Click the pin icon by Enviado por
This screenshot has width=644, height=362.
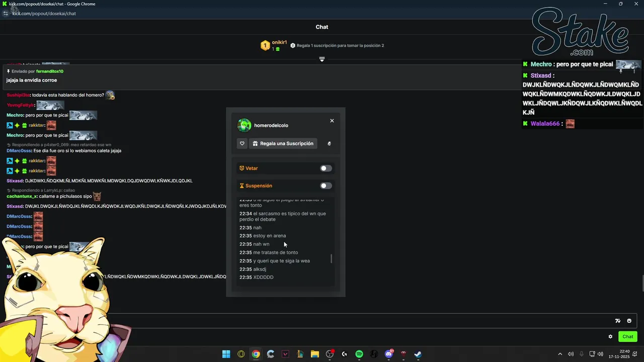(x=9, y=71)
